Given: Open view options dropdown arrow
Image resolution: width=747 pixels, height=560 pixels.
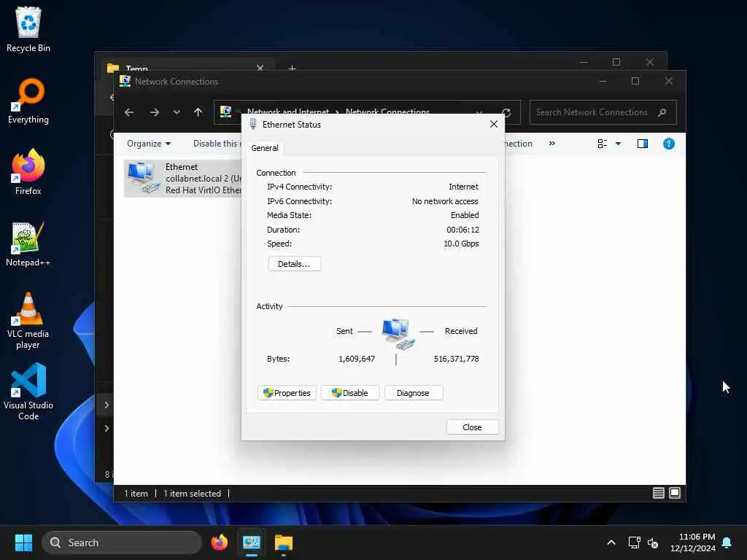Looking at the screenshot, I should (618, 144).
